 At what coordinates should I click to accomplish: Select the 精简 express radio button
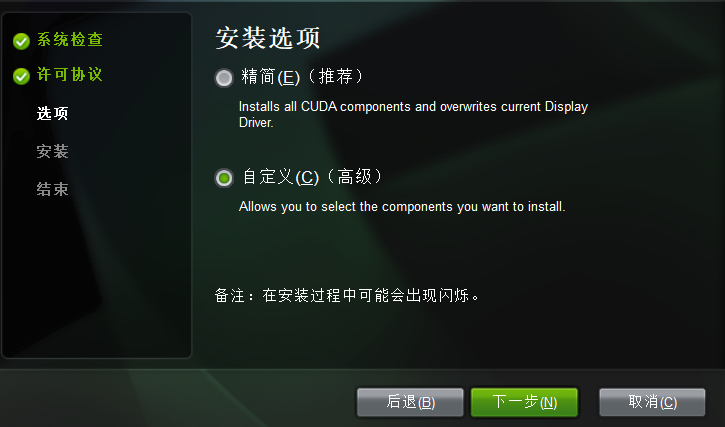224,78
